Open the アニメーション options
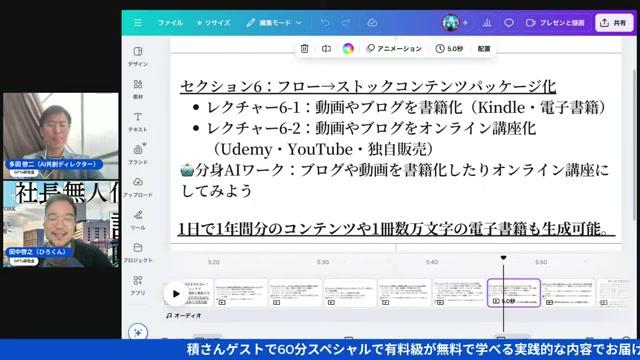 394,49
